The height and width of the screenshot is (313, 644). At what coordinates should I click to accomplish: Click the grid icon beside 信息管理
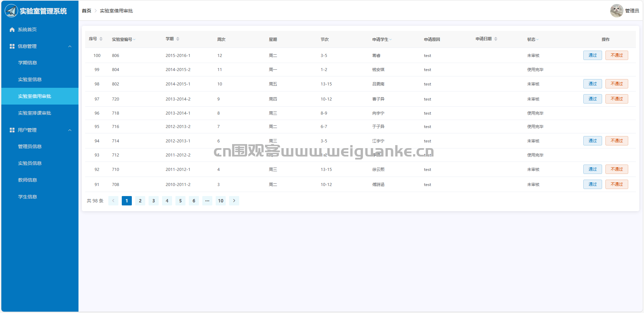pyautogui.click(x=12, y=46)
